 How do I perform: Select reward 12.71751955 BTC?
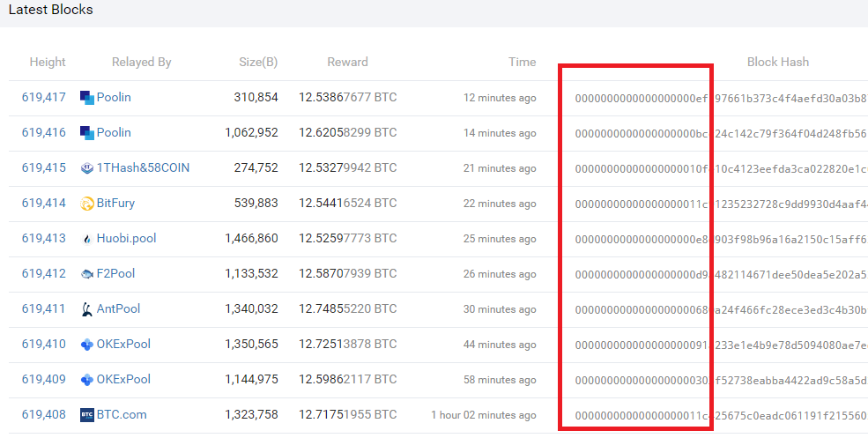pyautogui.click(x=348, y=414)
